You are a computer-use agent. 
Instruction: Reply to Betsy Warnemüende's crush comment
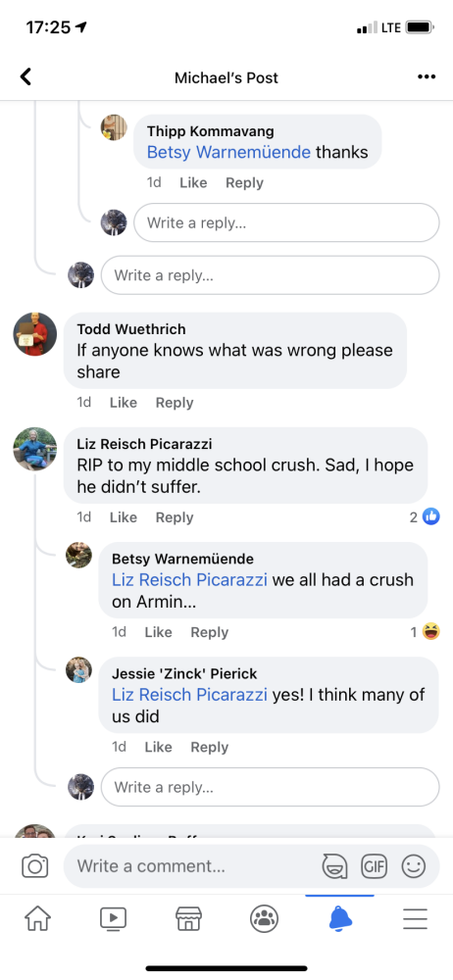210,632
